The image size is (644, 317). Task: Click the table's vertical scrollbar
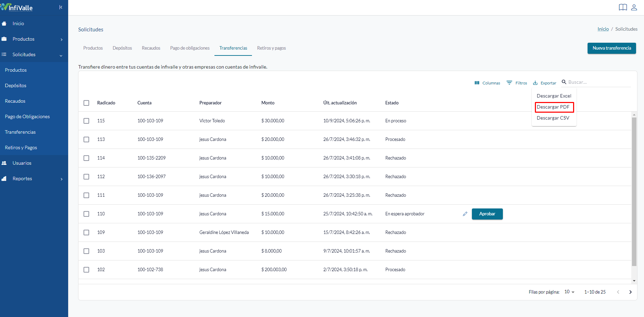pyautogui.click(x=634, y=192)
